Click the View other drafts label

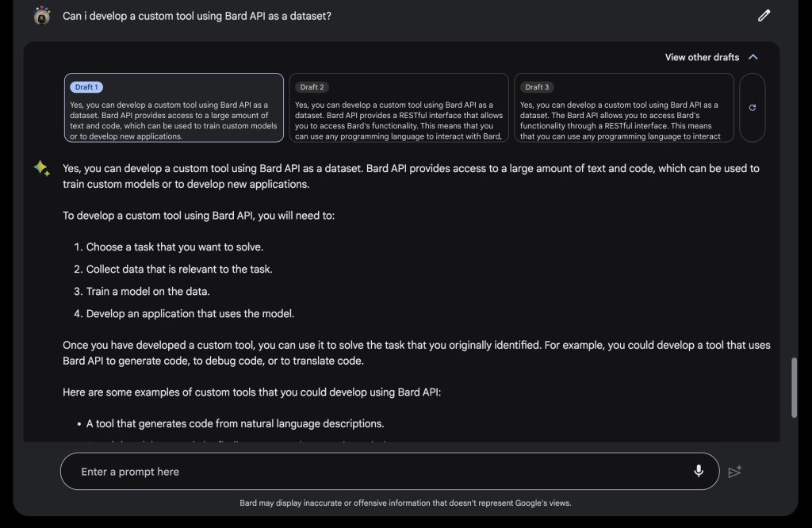[702, 57]
